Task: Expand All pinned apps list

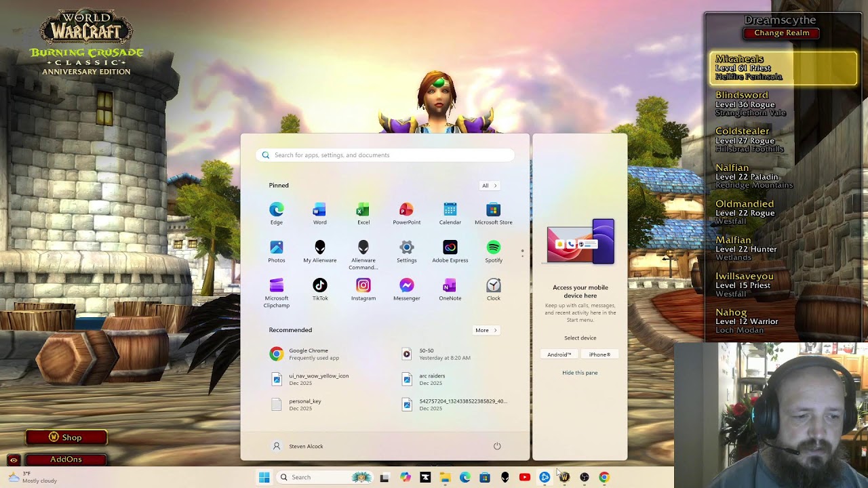Action: tap(489, 185)
